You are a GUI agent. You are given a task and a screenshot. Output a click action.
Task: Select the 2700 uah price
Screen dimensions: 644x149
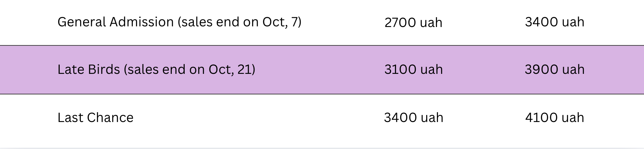pyautogui.click(x=413, y=22)
